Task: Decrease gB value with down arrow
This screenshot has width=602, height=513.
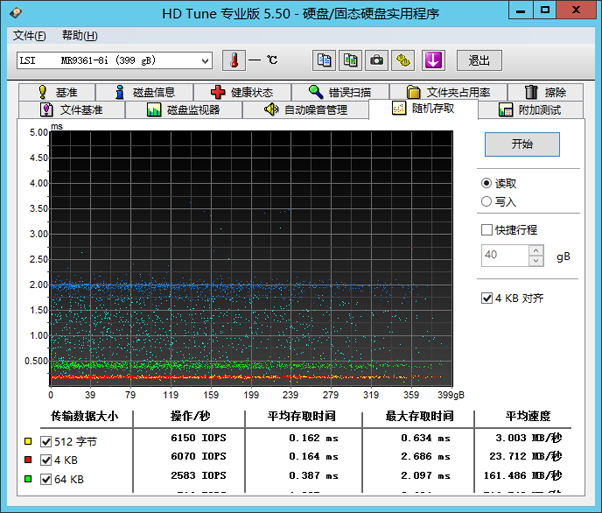Action: [x=536, y=261]
